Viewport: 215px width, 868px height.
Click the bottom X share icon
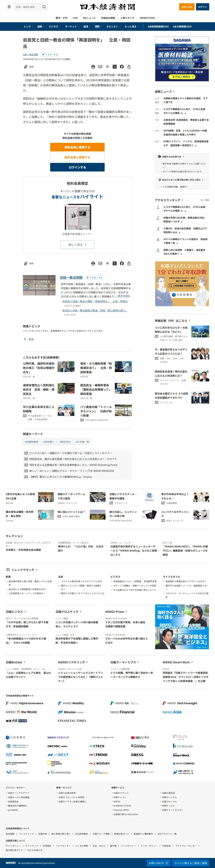click(x=114, y=263)
